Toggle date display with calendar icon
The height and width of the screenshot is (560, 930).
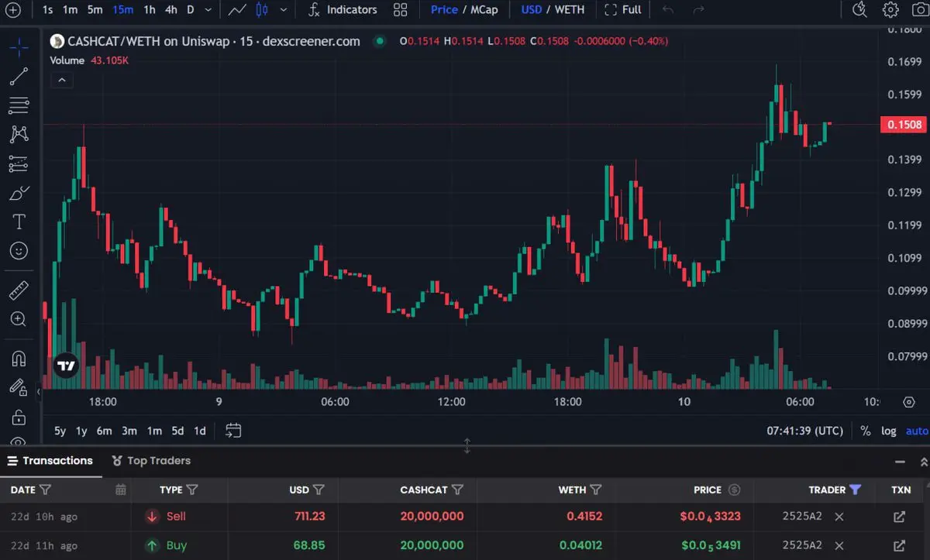(120, 490)
